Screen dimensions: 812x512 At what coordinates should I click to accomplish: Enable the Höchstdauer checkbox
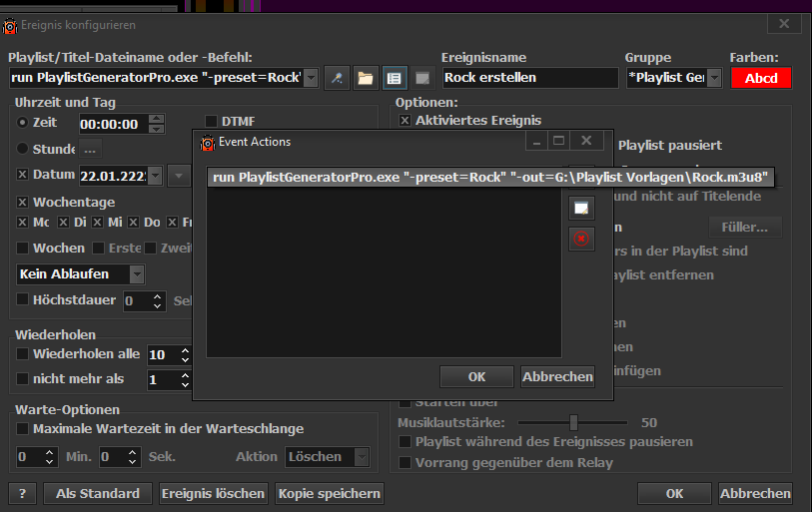(x=22, y=299)
